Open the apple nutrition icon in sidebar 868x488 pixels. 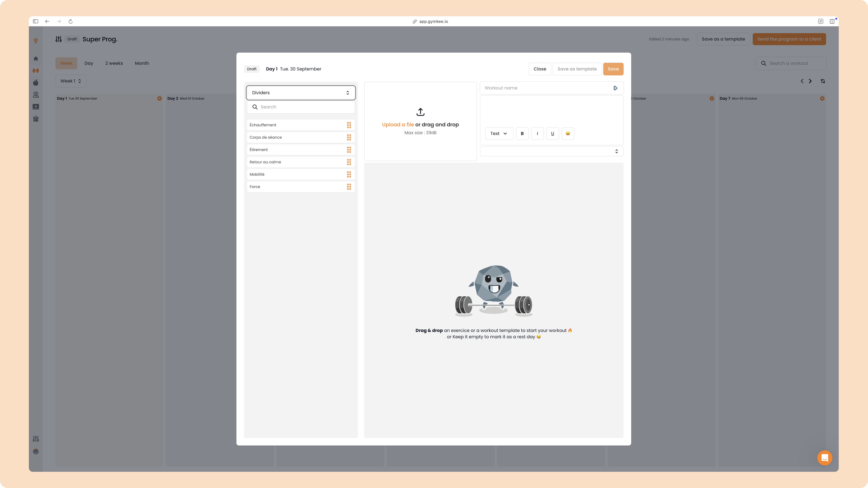36,83
